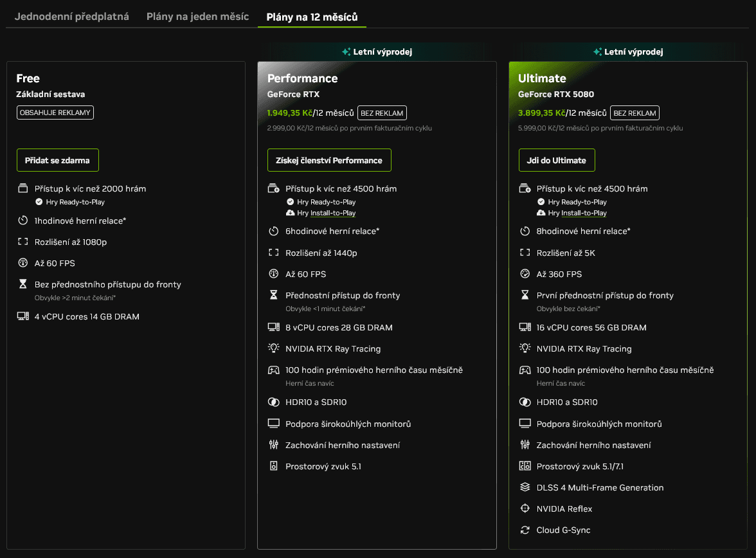Image resolution: width=756 pixels, height=558 pixels.
Task: Click speaker icon by Prostorový zvuk 5.1
Action: (273, 466)
